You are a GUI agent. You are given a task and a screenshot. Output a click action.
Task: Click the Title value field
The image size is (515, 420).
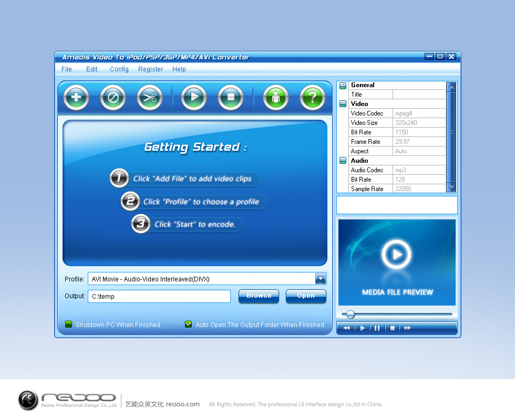point(419,94)
